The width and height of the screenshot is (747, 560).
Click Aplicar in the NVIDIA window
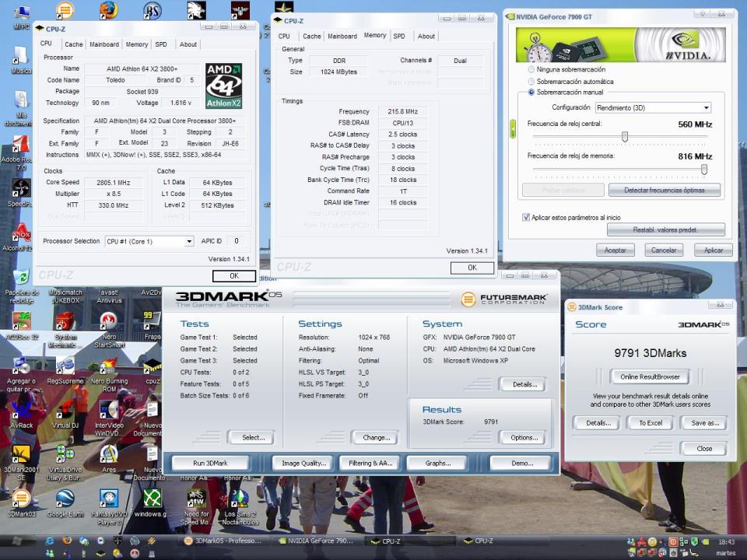pyautogui.click(x=714, y=250)
